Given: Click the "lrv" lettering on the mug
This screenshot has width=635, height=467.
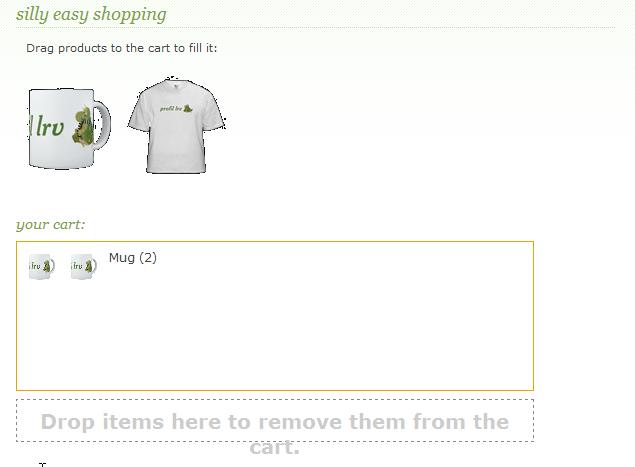Looking at the screenshot, I should tap(50, 127).
